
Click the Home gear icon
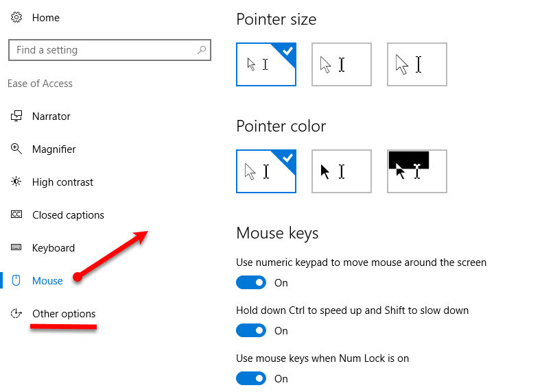click(16, 17)
